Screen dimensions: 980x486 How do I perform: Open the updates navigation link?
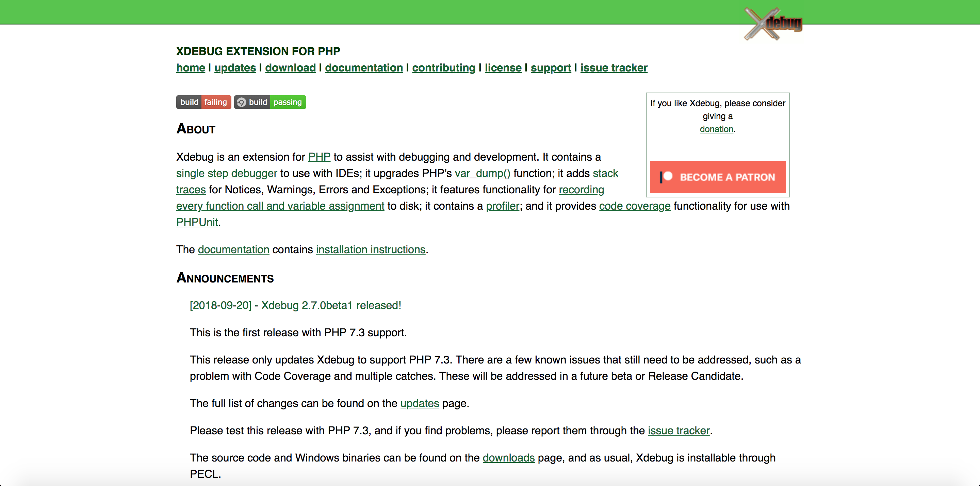tap(235, 68)
